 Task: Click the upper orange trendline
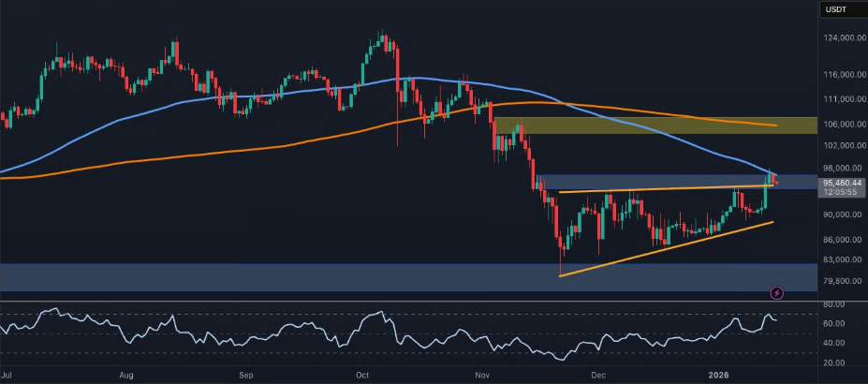click(x=655, y=188)
